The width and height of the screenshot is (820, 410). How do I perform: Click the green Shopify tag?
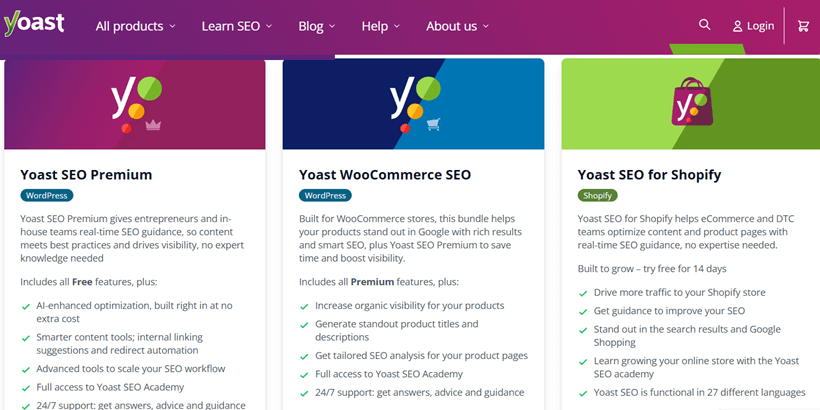[598, 196]
